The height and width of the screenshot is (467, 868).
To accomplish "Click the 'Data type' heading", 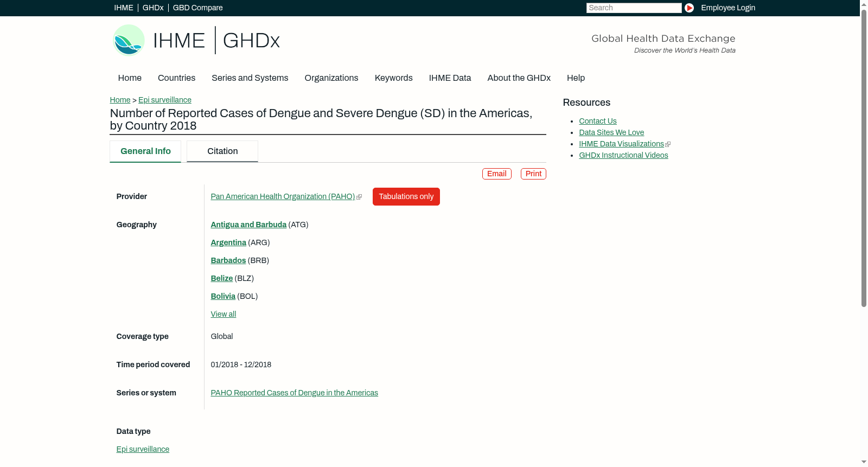I will 133,431.
